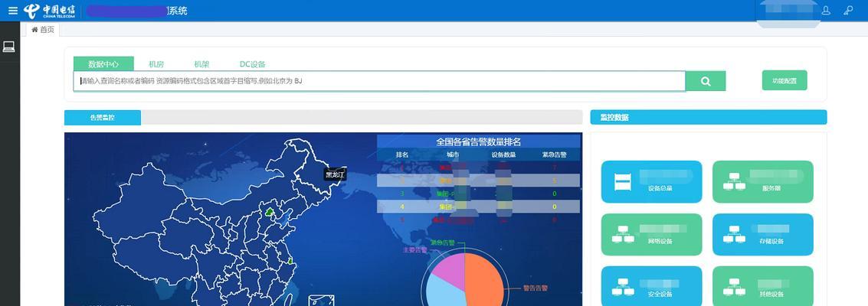This screenshot has height=306, width=868.
Task: Click the 黑龙江 label on the map
Action: pyautogui.click(x=335, y=174)
